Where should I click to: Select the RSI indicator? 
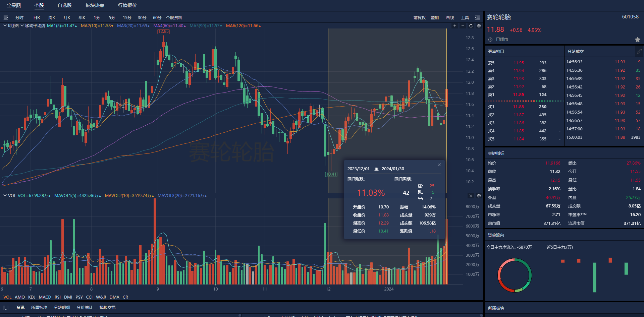58,297
